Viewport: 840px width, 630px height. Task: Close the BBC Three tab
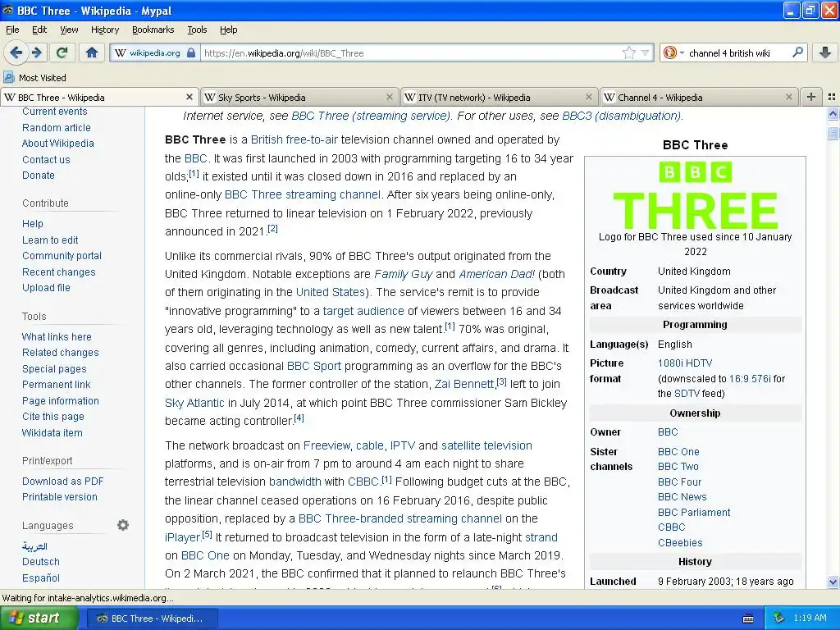point(189,97)
